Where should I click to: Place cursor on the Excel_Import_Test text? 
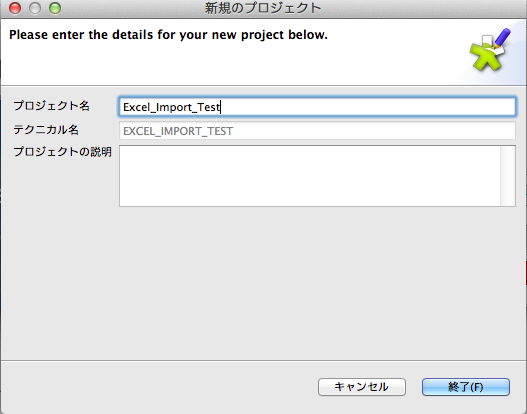(171, 107)
